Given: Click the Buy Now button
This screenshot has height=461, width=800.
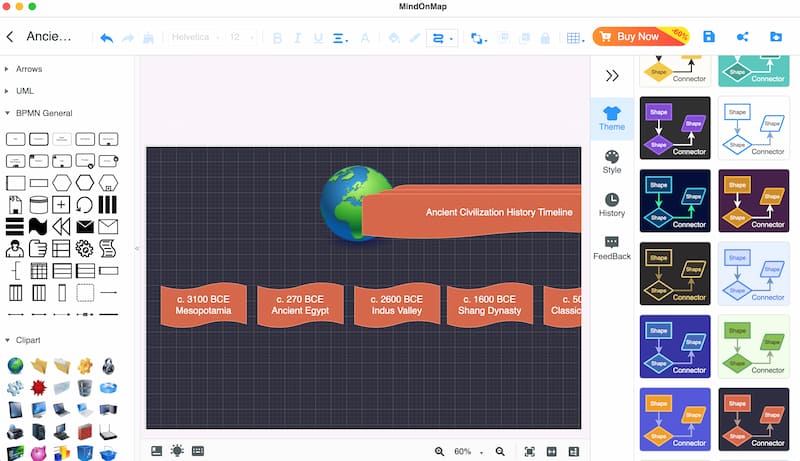Looking at the screenshot, I should pos(641,36).
